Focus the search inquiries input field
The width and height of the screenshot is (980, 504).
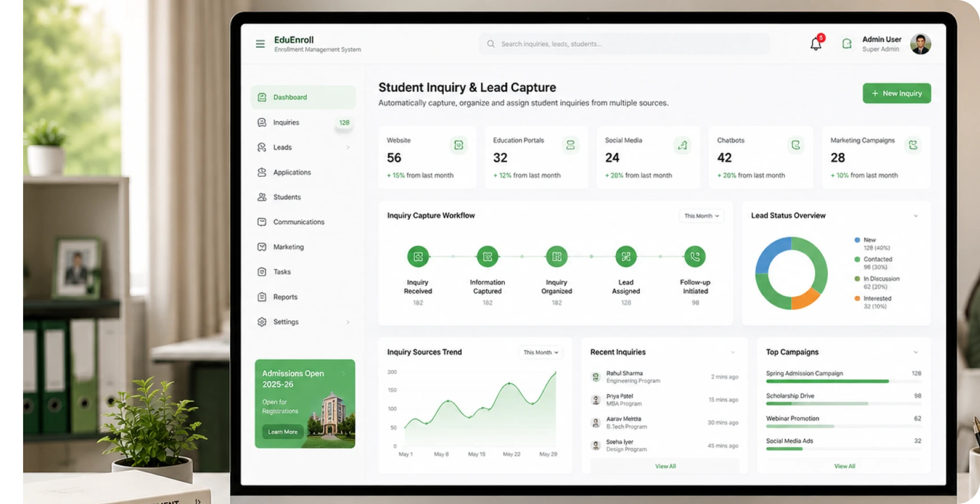tap(624, 44)
